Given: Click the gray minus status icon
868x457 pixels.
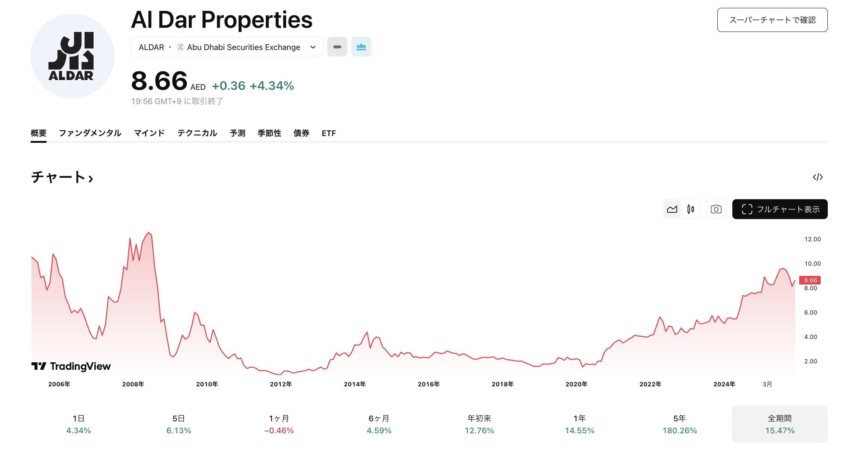Looking at the screenshot, I should 337,47.
